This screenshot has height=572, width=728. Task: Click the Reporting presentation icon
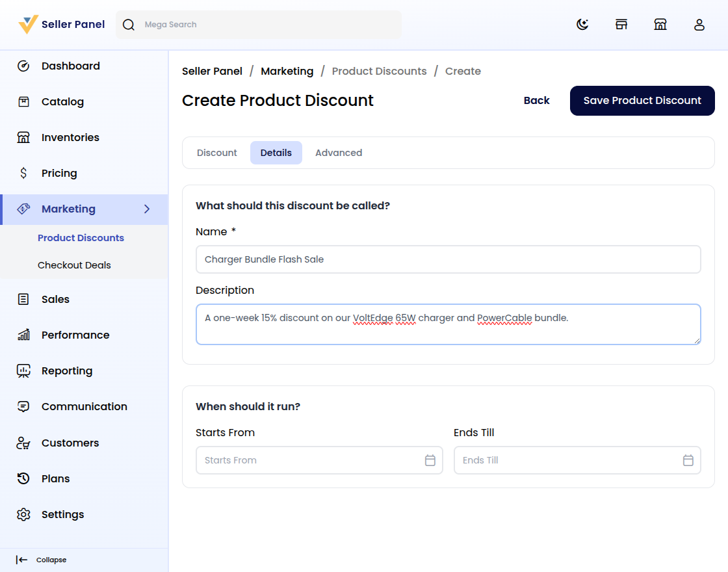[x=23, y=370]
